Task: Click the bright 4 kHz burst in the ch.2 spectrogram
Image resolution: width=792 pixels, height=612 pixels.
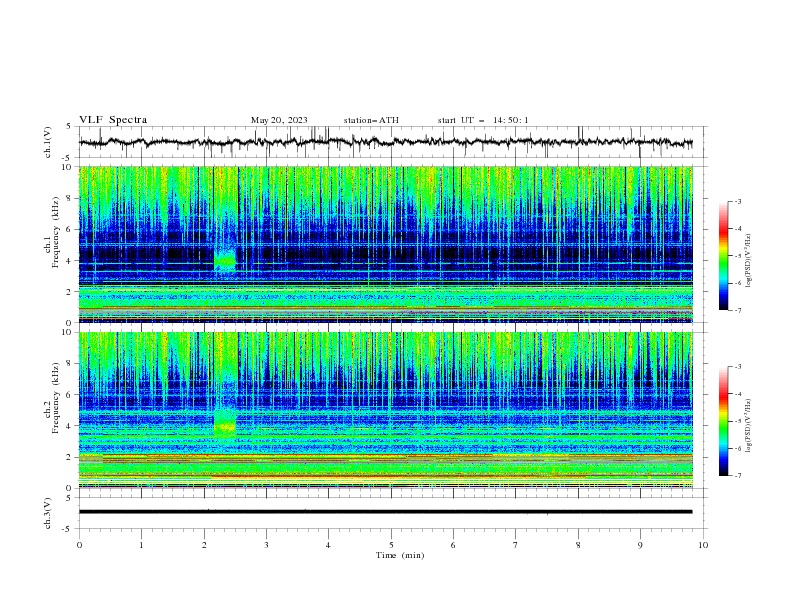Action: pyautogui.click(x=225, y=423)
